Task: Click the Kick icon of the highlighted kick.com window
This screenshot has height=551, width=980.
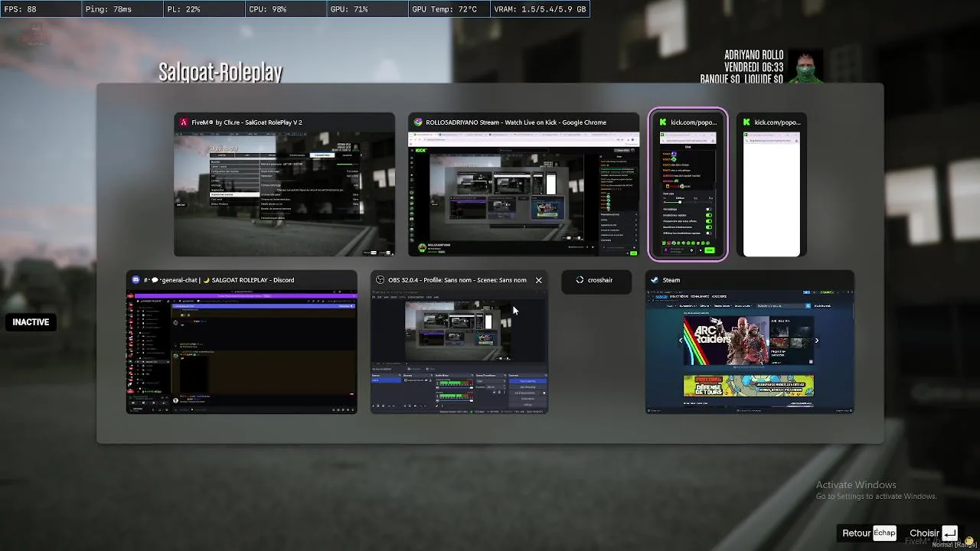Action: (x=663, y=122)
